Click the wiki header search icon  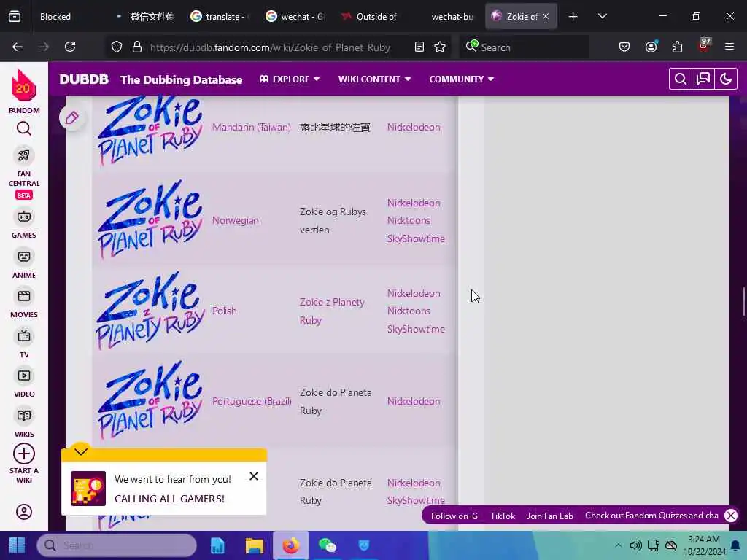[x=681, y=79]
